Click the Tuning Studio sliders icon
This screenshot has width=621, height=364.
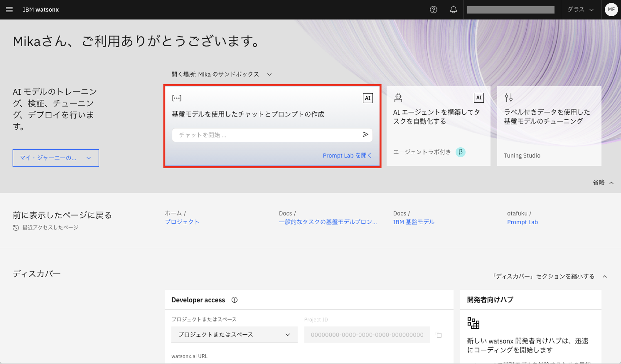(509, 98)
